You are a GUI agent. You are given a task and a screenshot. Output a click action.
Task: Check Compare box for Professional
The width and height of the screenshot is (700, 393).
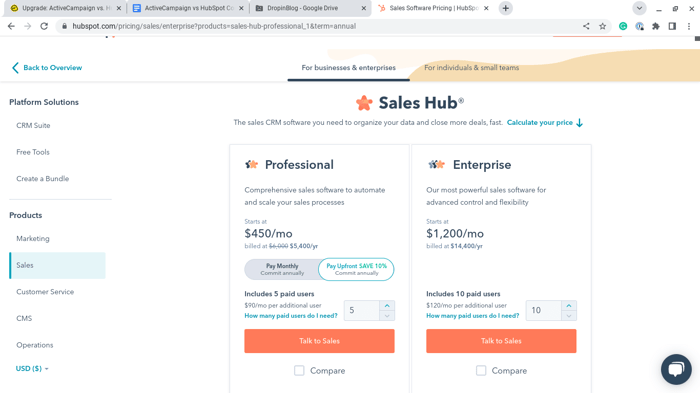click(x=299, y=371)
